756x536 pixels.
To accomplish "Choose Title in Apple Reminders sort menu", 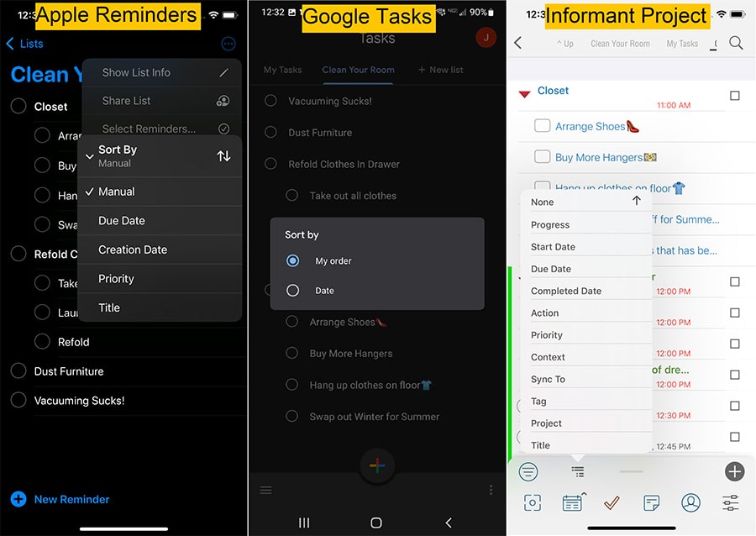I will click(x=160, y=307).
